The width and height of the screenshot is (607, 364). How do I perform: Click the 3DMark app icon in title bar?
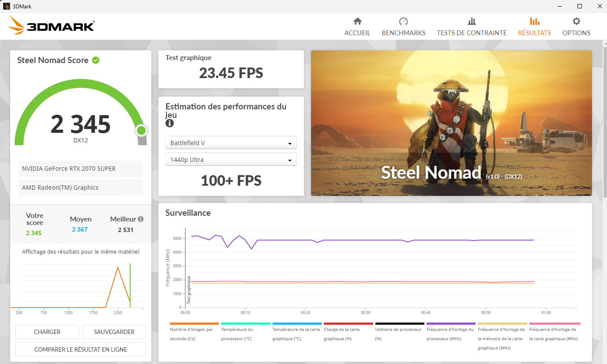click(7, 6)
